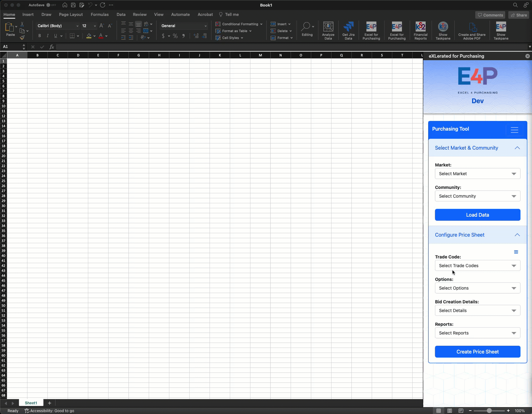This screenshot has width=532, height=414.
Task: Toggle Underline formatting
Action: tap(56, 36)
